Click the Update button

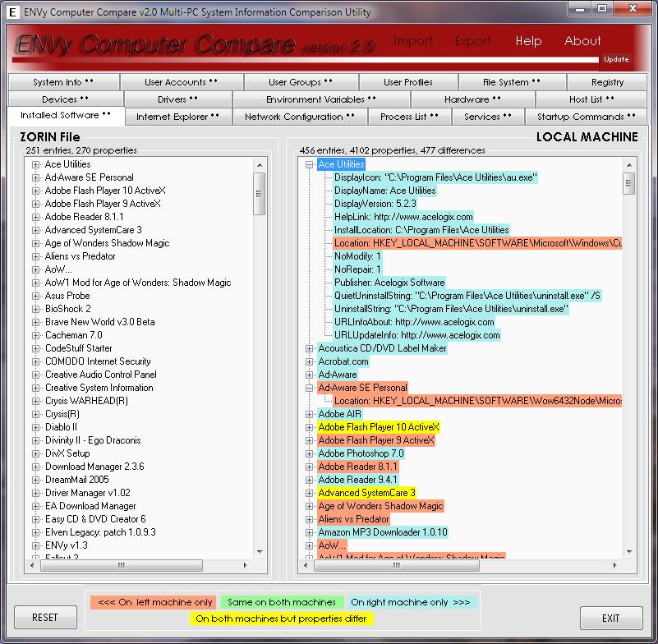coord(616,60)
